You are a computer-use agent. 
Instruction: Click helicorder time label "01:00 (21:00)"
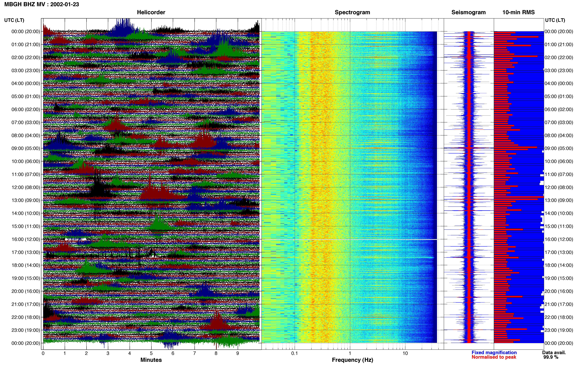tap(26, 45)
